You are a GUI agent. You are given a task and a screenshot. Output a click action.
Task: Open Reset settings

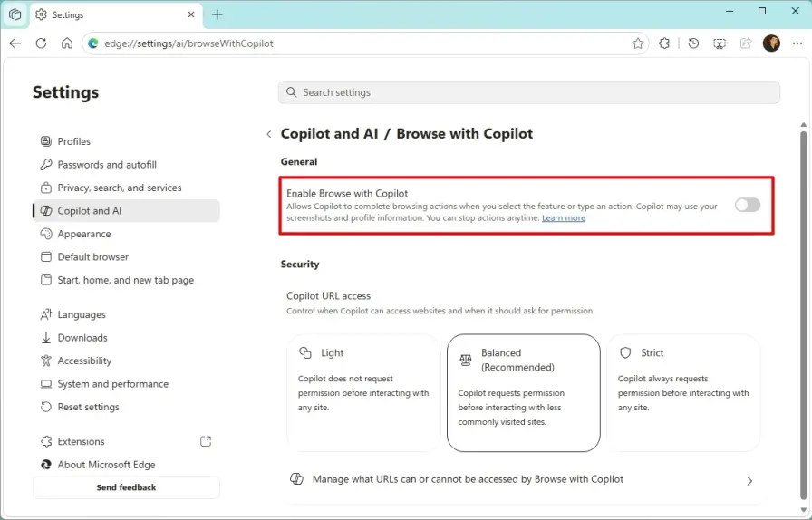pyautogui.click(x=126, y=407)
